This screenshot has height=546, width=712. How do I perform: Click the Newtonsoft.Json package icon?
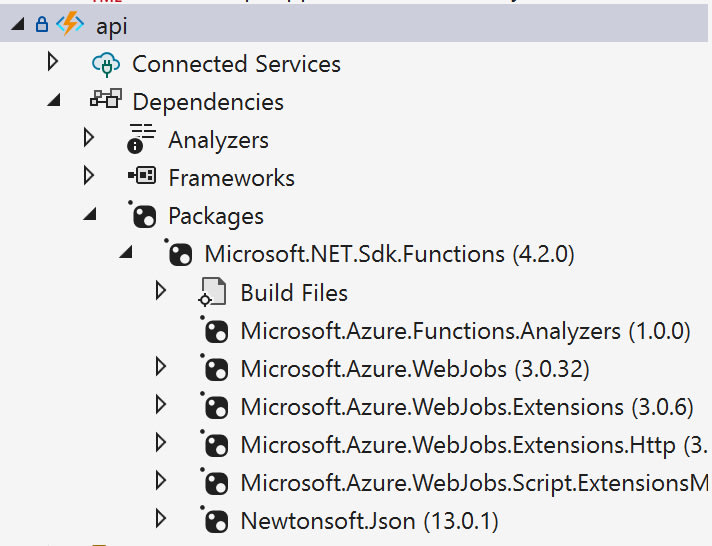[215, 521]
